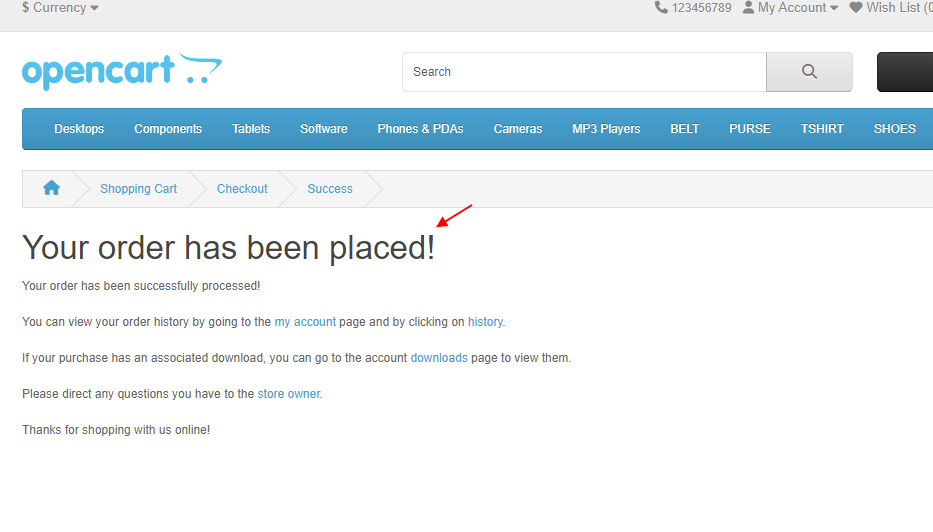Go to the Software category
Screen dimensions: 933x532
click(324, 129)
